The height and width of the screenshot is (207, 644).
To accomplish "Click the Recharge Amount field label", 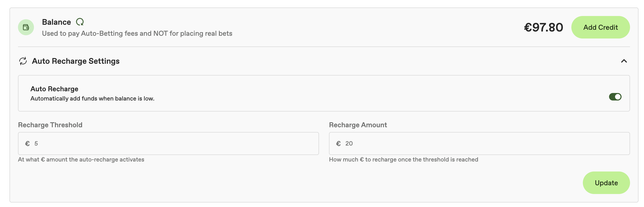I will 358,125.
